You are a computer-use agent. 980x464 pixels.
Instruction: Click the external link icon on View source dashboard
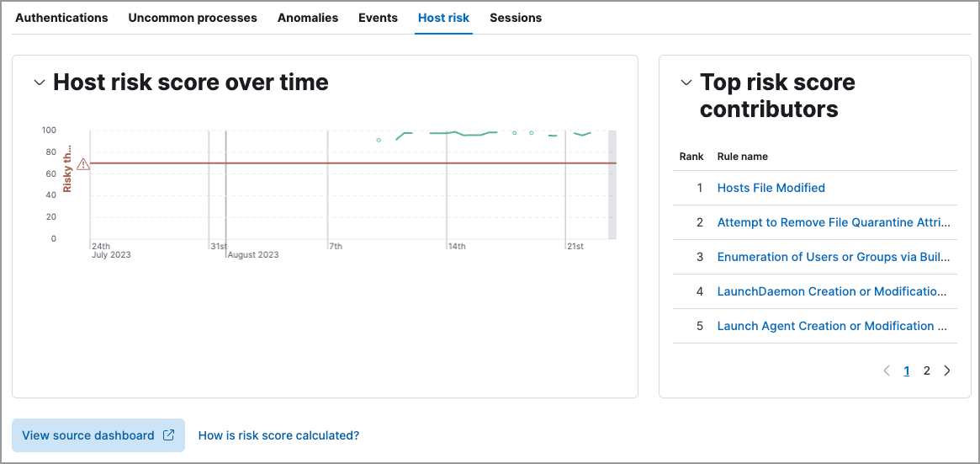[168, 435]
